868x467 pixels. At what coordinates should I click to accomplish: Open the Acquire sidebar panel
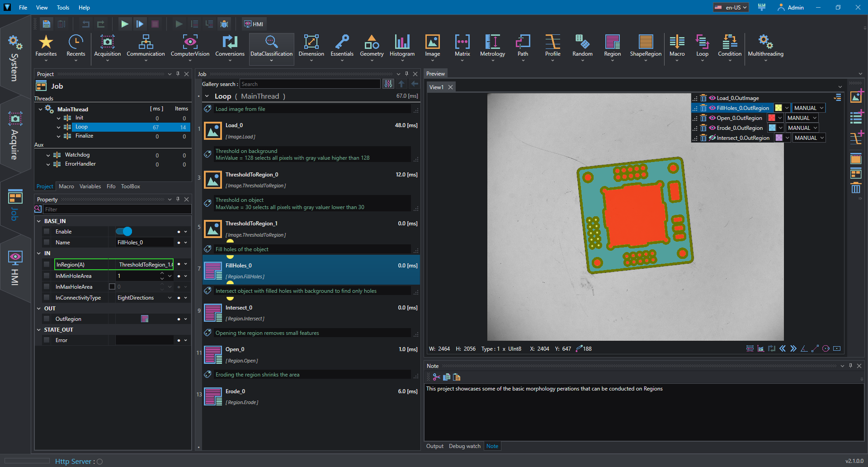coord(15,136)
